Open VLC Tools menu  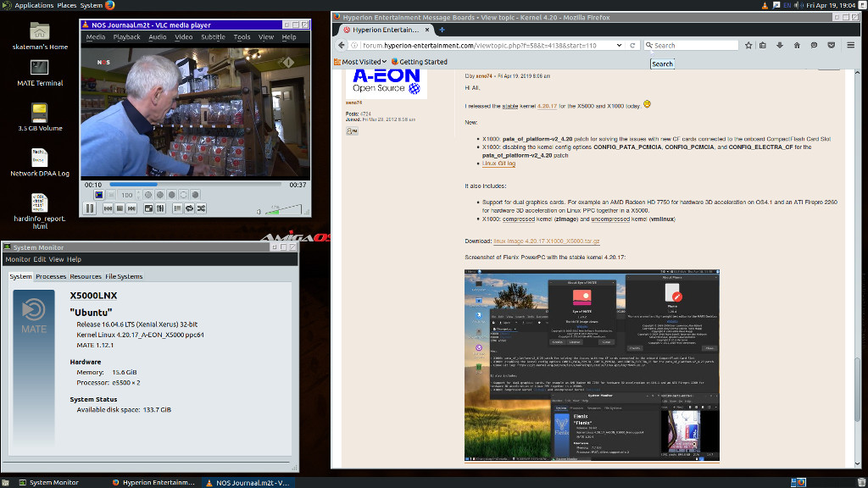242,37
